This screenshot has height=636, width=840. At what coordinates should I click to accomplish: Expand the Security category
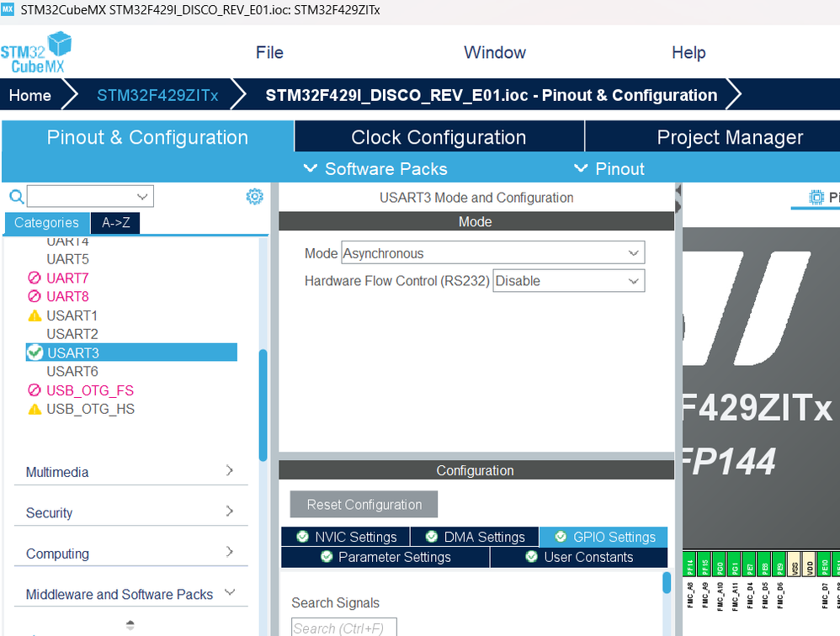pyautogui.click(x=130, y=512)
